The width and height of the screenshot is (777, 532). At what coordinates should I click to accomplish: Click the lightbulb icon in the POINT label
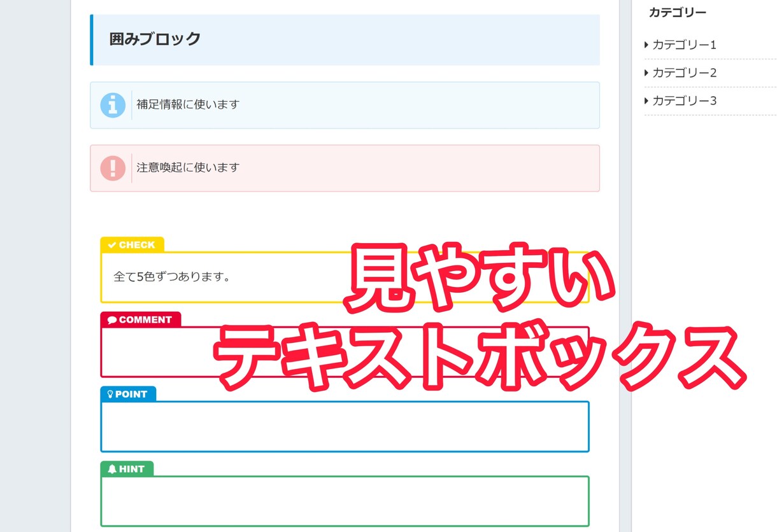tap(110, 395)
